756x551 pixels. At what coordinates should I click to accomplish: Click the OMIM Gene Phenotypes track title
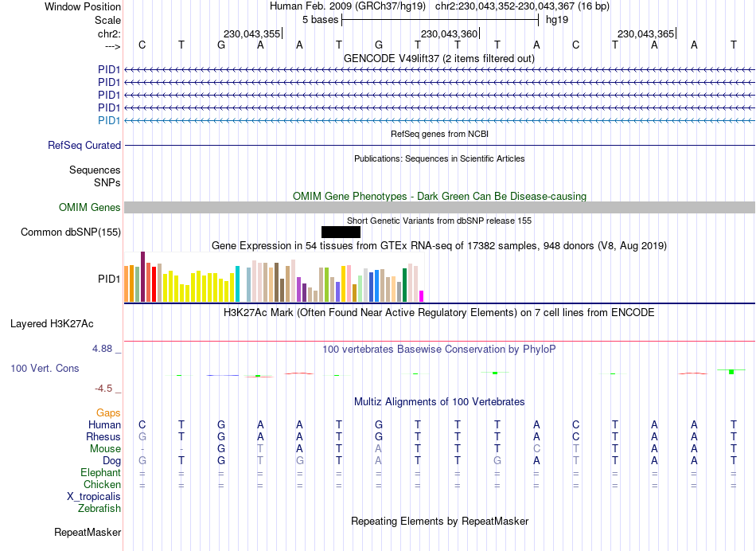pyautogui.click(x=440, y=197)
